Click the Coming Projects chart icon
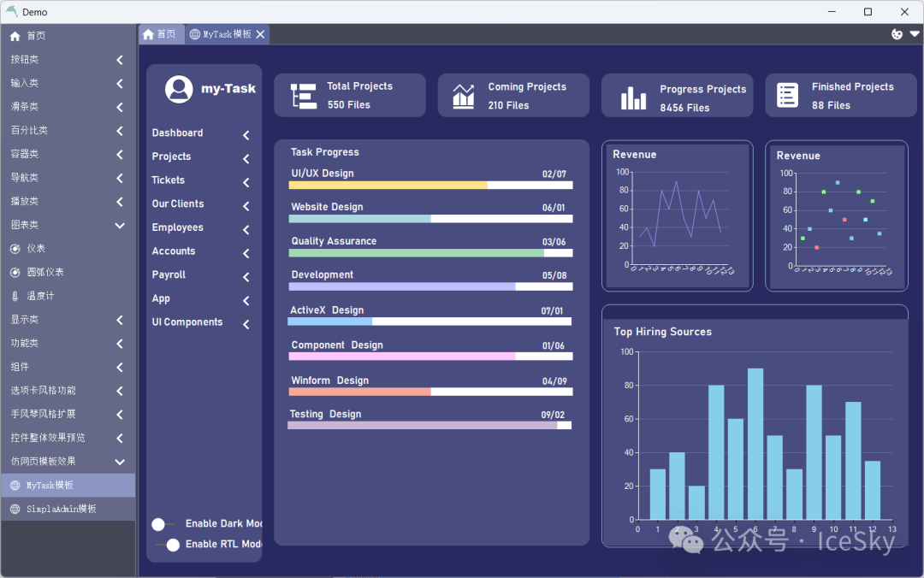 click(x=464, y=96)
